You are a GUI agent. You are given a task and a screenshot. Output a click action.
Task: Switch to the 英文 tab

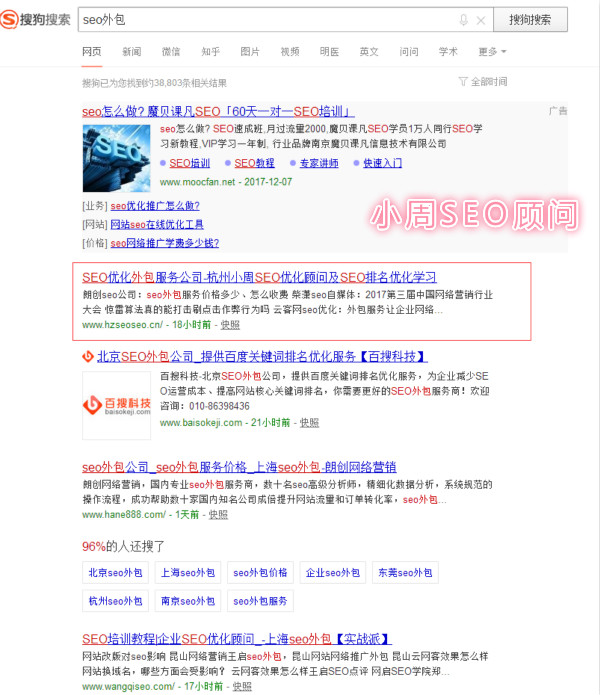(x=369, y=51)
